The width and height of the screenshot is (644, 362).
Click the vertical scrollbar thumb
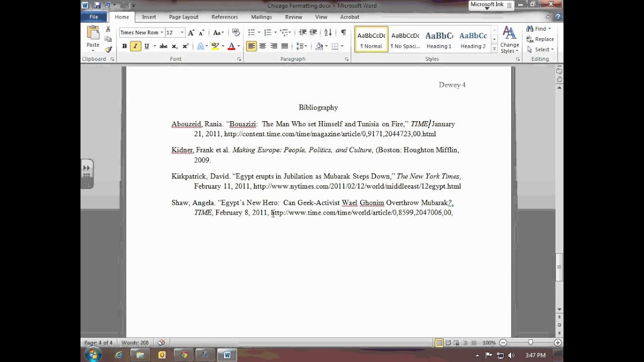(559, 267)
